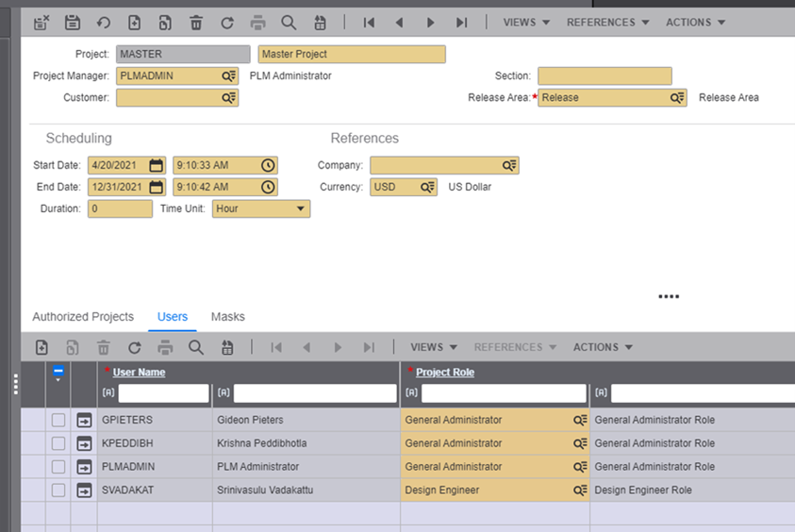Screen dimensions: 795x532
Task: Click the save icon in top toolbar
Action: coord(73,23)
